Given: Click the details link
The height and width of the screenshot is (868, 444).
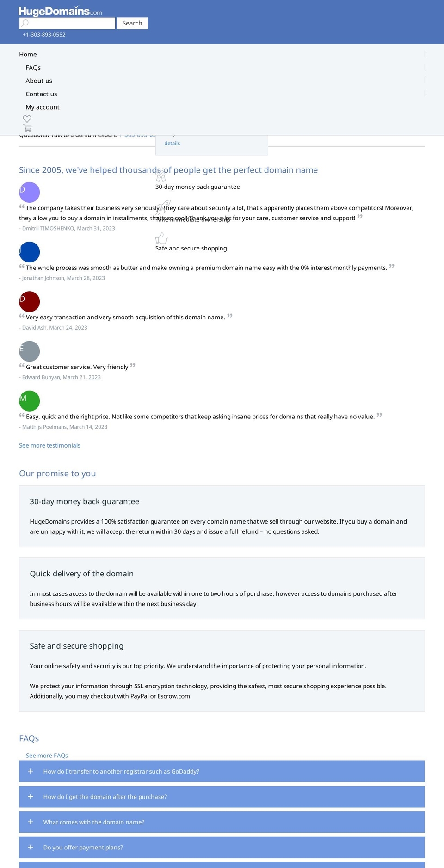Looking at the screenshot, I should coord(172,144).
